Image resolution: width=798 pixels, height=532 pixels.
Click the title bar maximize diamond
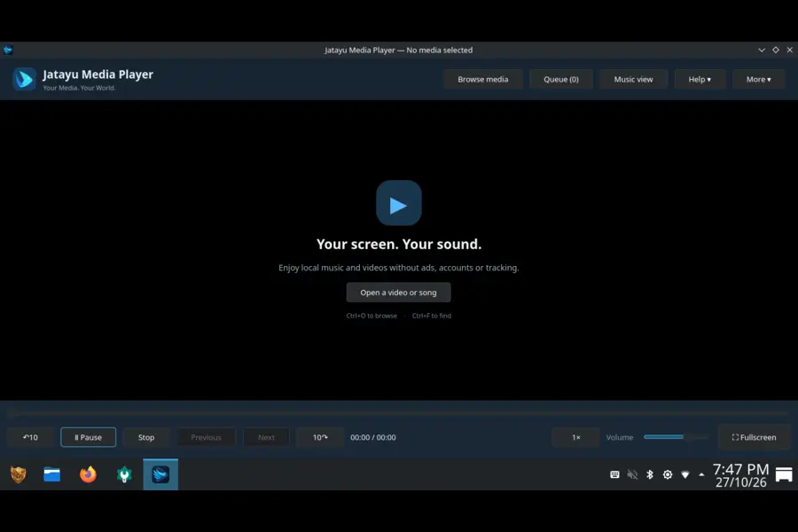(776, 50)
